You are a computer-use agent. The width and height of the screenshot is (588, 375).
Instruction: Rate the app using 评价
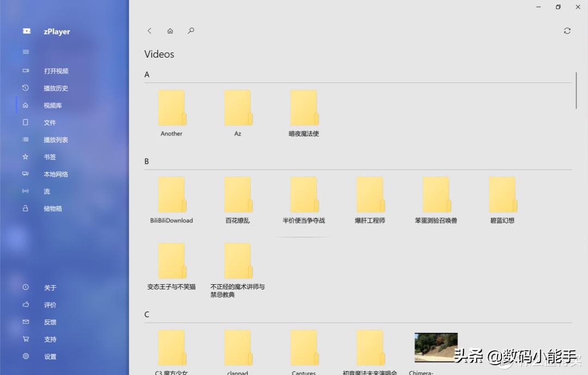pos(50,304)
